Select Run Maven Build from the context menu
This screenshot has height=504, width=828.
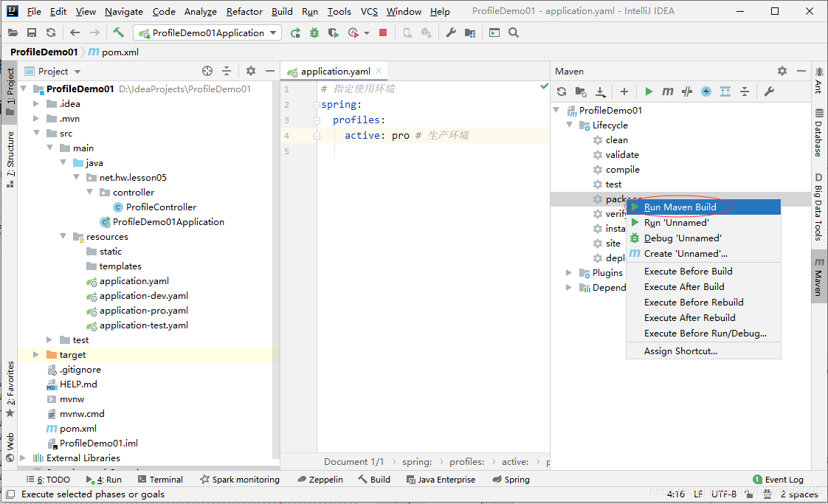click(x=703, y=207)
